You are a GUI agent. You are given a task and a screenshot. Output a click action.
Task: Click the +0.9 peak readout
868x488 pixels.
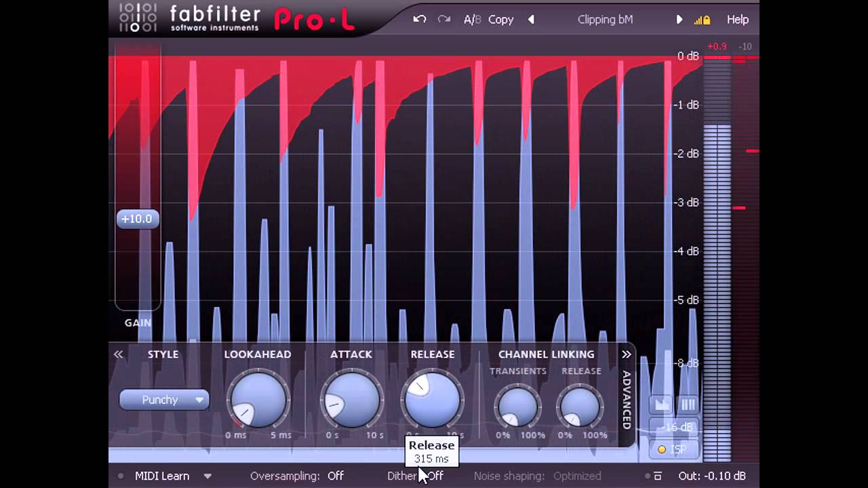click(716, 47)
